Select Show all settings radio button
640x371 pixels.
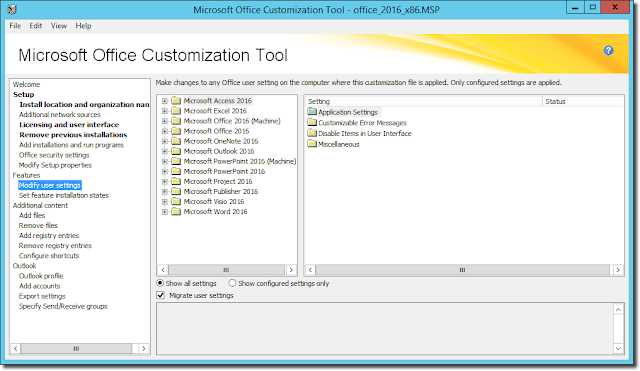pyautogui.click(x=160, y=283)
